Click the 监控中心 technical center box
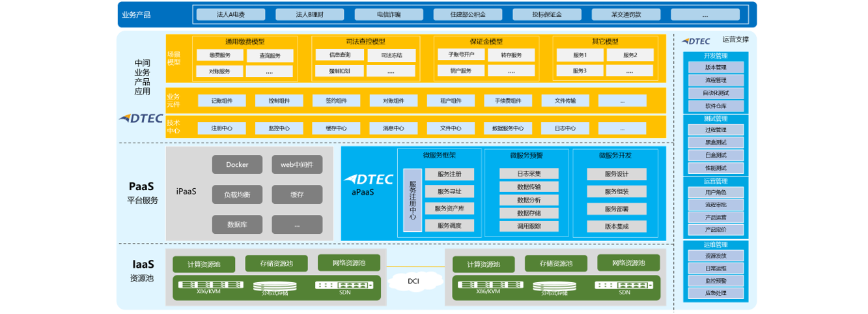 (x=279, y=128)
